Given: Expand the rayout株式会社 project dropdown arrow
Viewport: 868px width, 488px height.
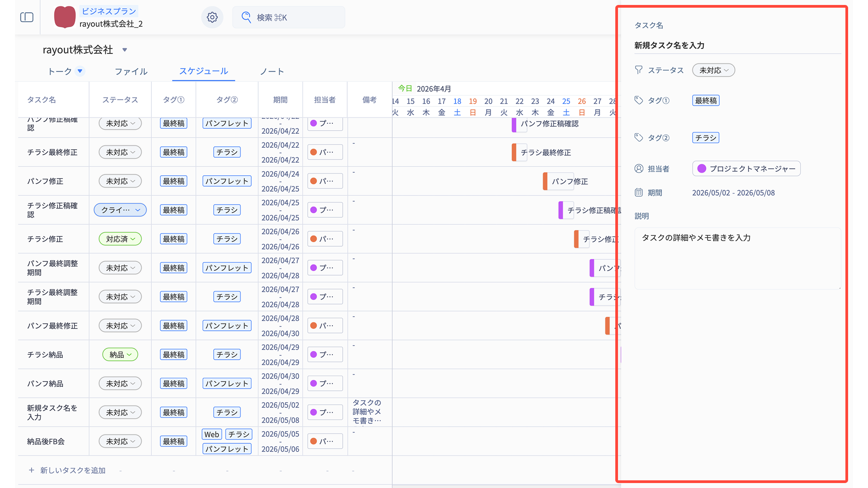Looking at the screenshot, I should (x=125, y=50).
